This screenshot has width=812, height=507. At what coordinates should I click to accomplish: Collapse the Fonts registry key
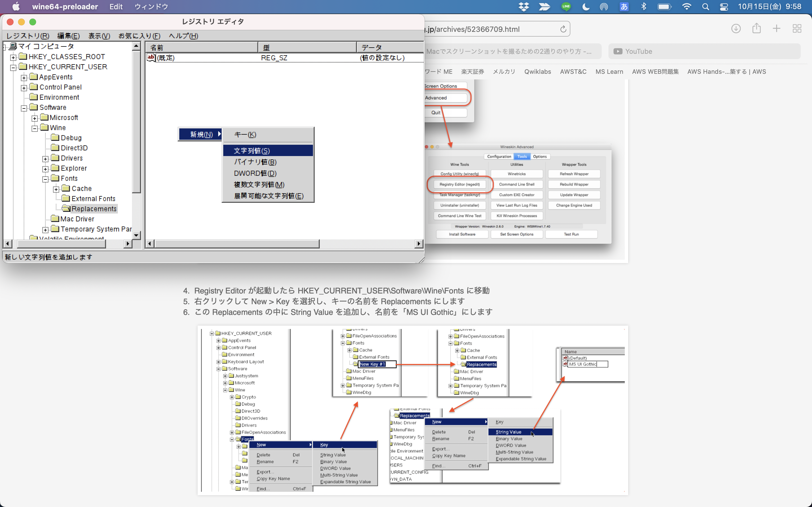point(45,179)
